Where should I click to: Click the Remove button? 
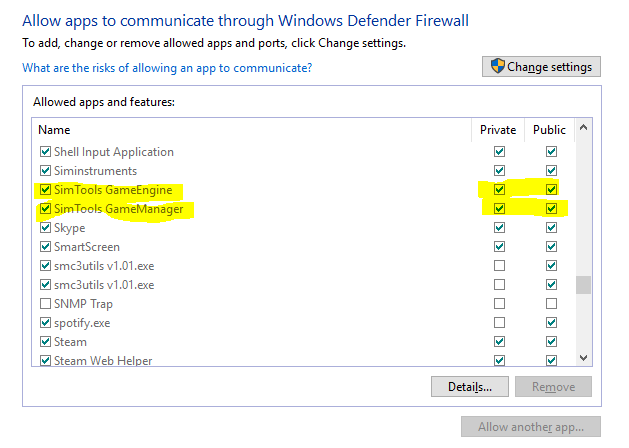click(x=553, y=387)
